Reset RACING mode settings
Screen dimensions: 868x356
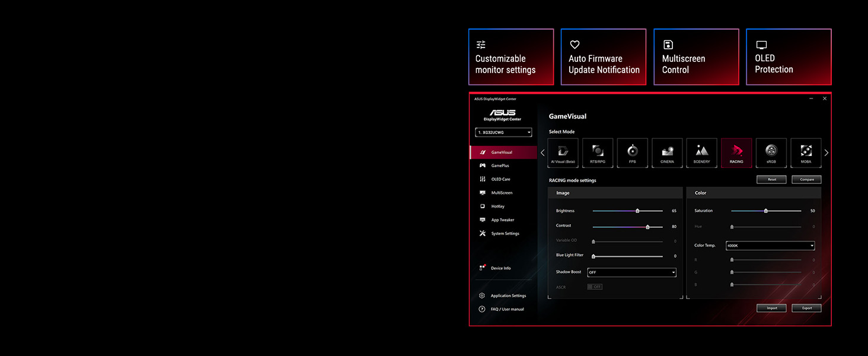pos(771,179)
